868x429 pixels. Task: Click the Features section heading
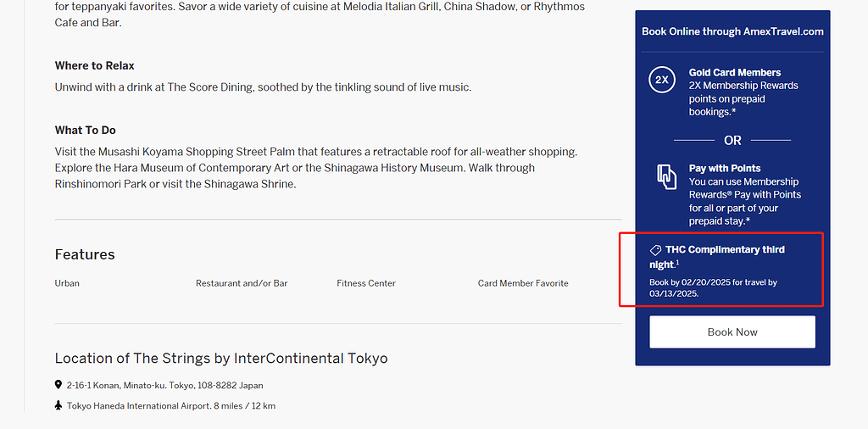85,254
